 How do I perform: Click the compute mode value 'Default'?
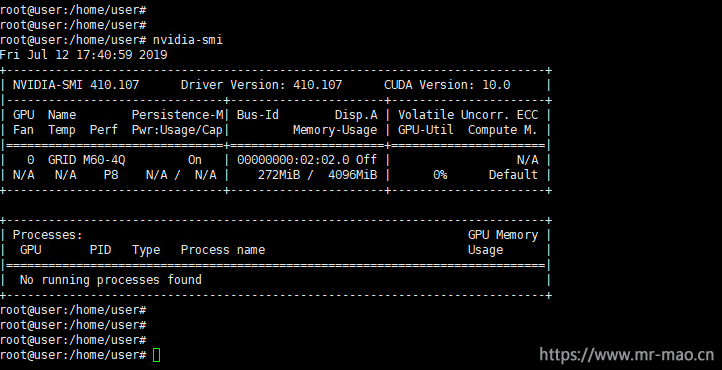click(513, 175)
